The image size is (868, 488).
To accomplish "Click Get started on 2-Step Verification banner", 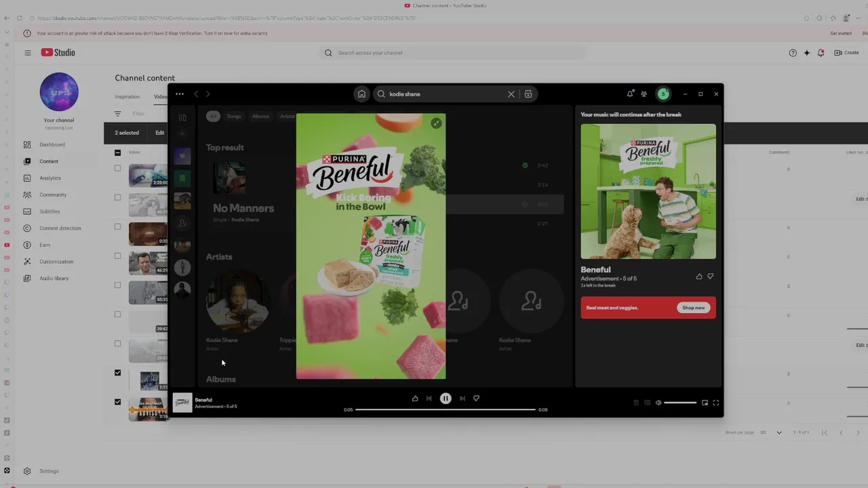I will pyautogui.click(x=841, y=33).
